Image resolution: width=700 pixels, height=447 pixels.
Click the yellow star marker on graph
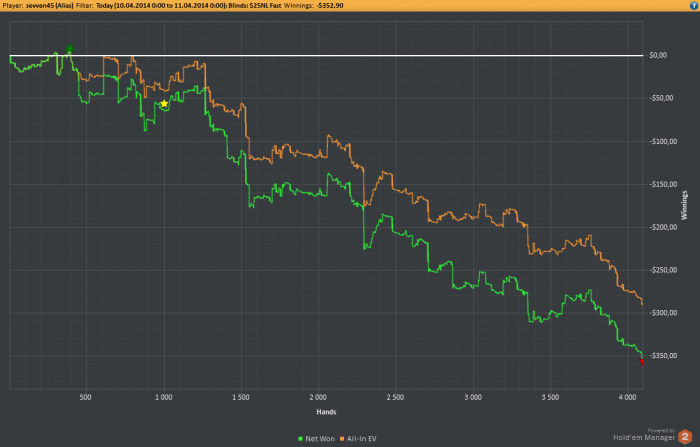(164, 104)
